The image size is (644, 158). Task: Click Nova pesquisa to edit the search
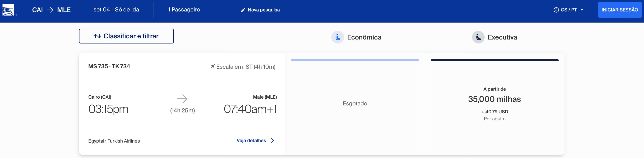pyautogui.click(x=264, y=10)
